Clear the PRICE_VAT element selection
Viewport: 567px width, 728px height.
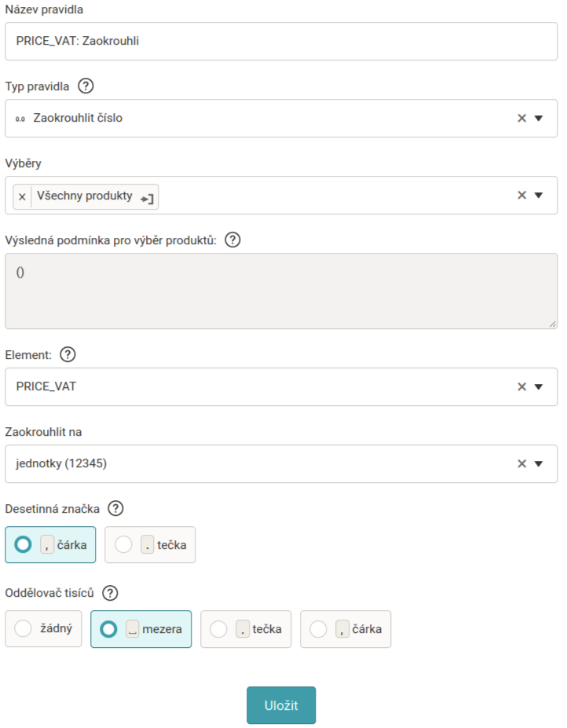coord(521,386)
